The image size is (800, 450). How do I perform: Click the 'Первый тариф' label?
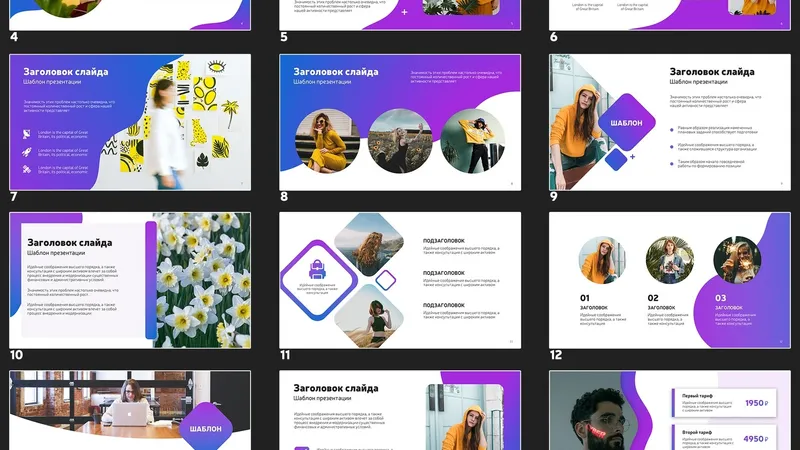(697, 396)
